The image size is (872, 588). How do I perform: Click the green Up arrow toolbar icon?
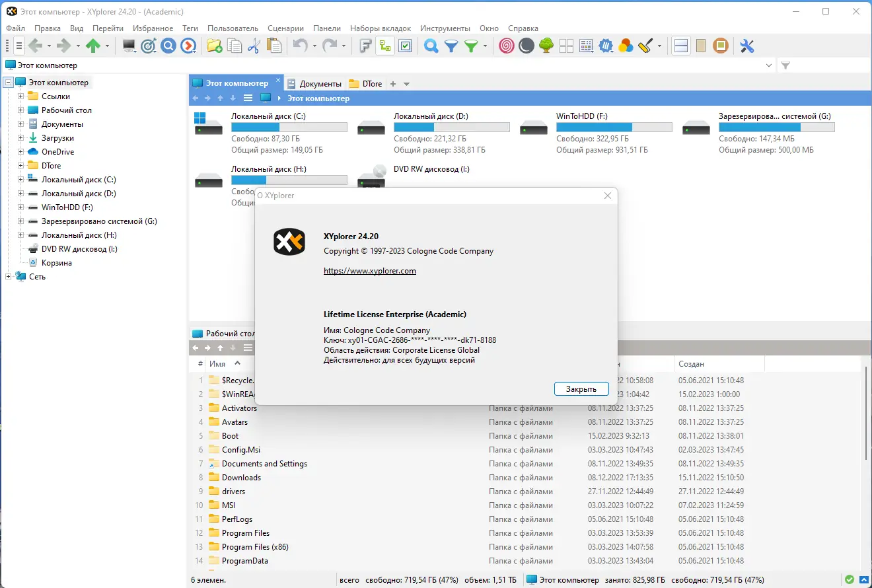[93, 46]
